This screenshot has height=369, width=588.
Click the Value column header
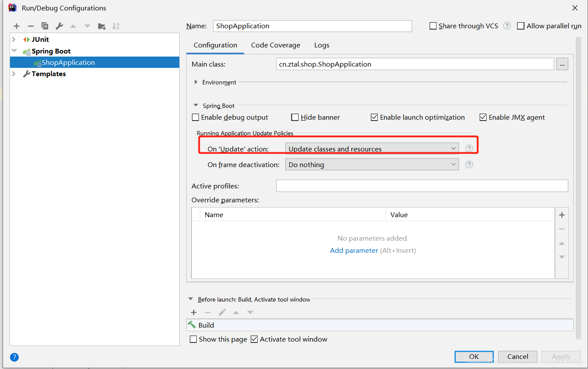tap(470, 215)
